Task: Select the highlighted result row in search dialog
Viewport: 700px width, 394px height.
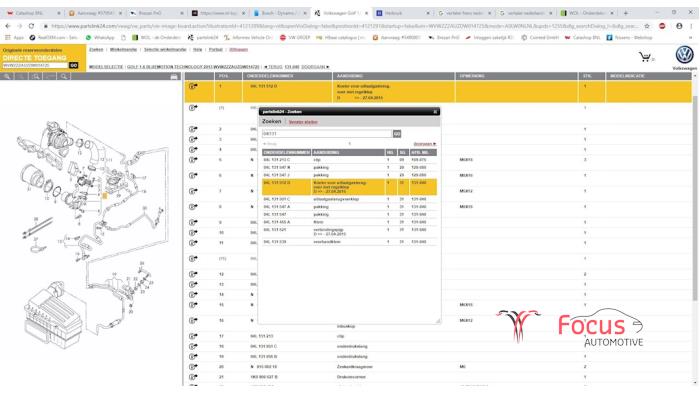Action: (349, 187)
